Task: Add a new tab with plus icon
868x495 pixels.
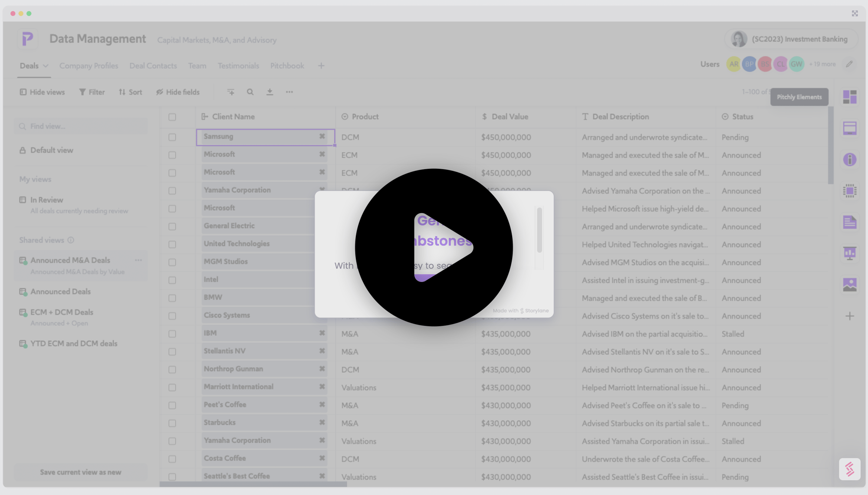Action: click(321, 66)
